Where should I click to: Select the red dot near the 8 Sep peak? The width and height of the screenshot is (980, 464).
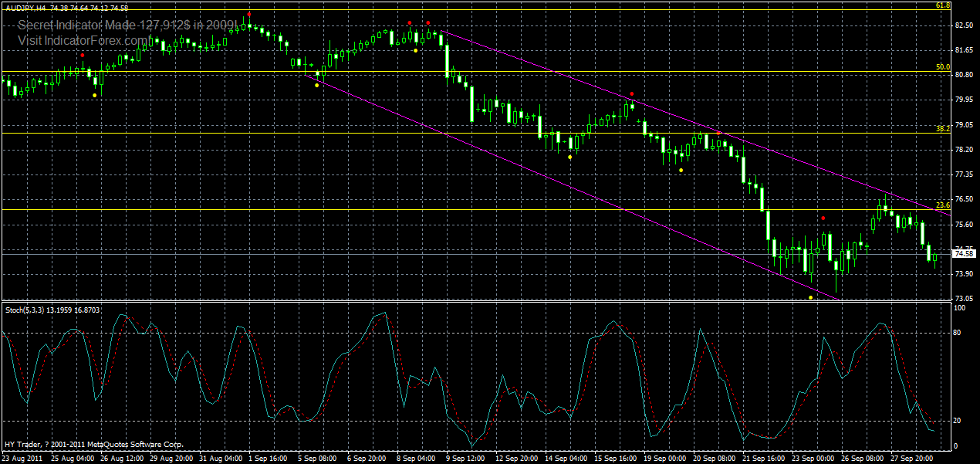409,22
